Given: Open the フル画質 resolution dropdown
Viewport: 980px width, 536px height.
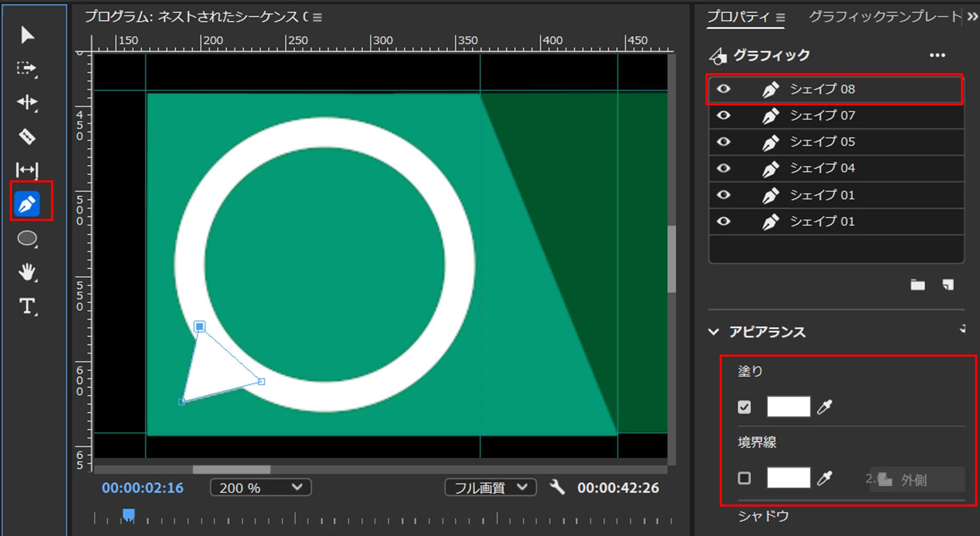Looking at the screenshot, I should pos(490,488).
